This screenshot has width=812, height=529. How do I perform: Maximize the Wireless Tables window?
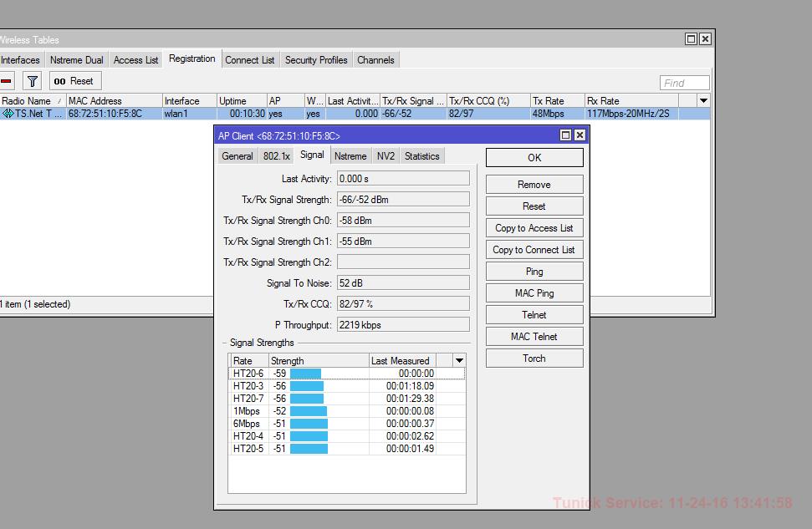click(691, 38)
